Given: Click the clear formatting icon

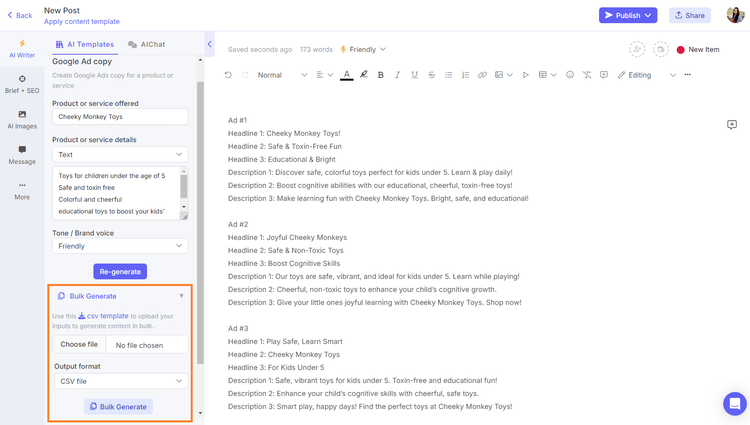Looking at the screenshot, I should tap(587, 75).
